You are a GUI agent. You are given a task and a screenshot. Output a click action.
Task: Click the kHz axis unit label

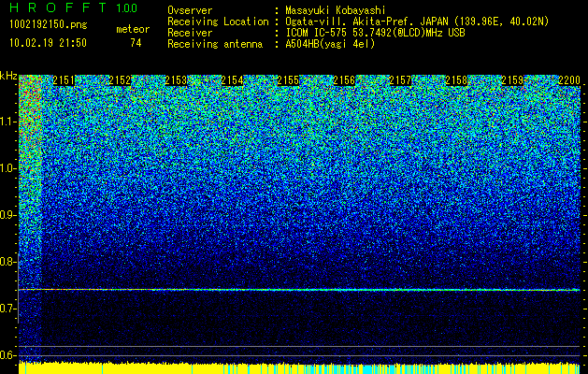pos(8,76)
